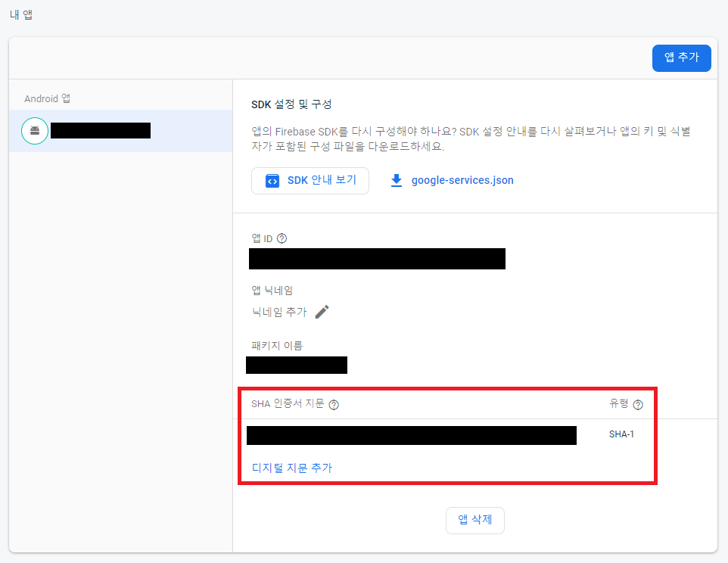The width and height of the screenshot is (728, 563).
Task: Click the SHA 인증서 지문 label
Action: [288, 404]
